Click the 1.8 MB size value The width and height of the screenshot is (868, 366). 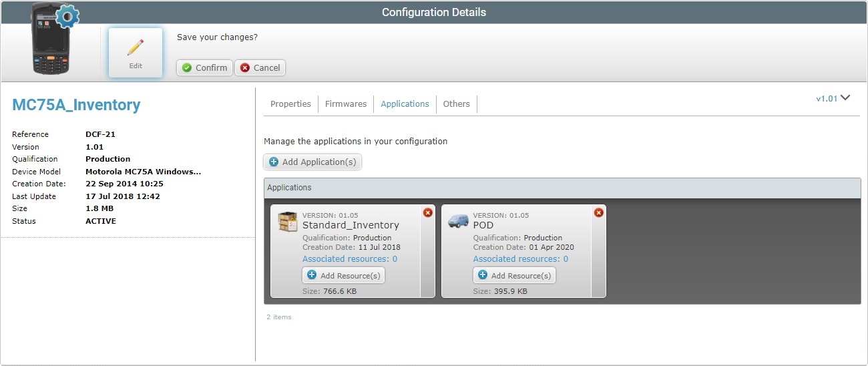coord(99,208)
